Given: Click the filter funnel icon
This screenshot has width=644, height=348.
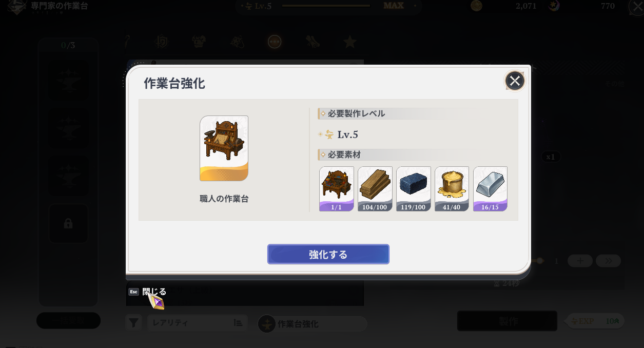Looking at the screenshot, I should (x=133, y=323).
